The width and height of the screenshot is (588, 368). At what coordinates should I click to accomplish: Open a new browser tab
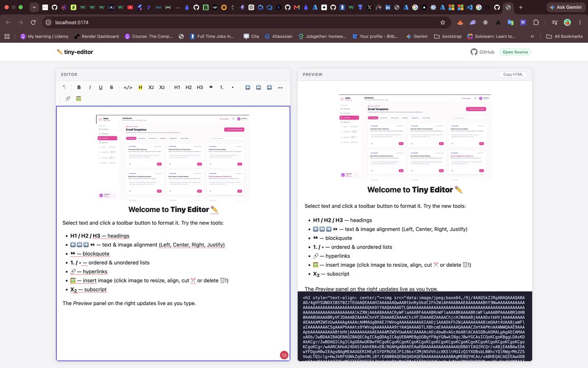coord(520,7)
